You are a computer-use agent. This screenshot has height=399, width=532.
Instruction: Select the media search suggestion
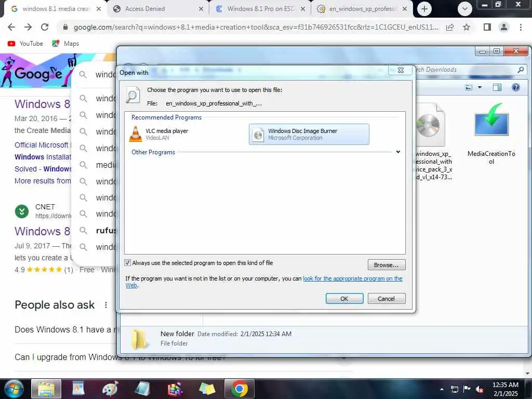[x=106, y=165]
